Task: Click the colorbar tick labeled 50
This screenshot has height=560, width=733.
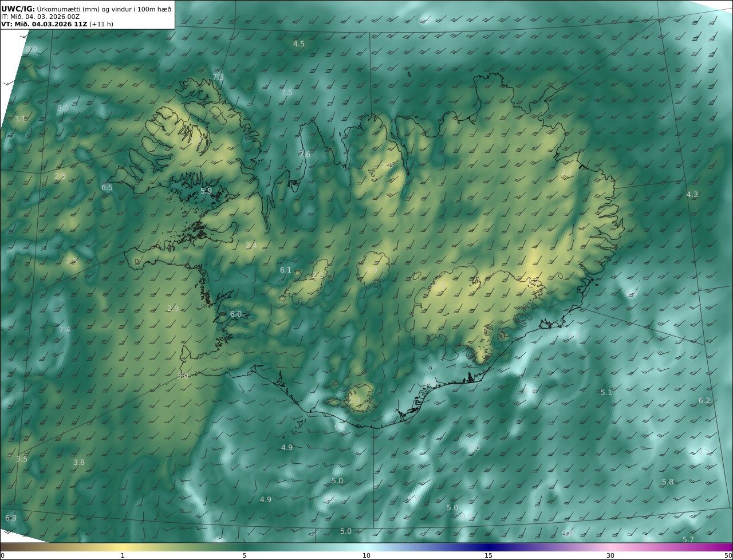Action: coord(728,555)
